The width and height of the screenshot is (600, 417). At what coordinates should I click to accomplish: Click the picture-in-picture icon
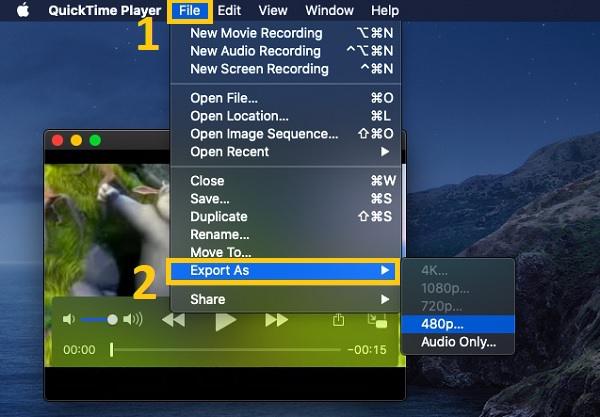(x=377, y=321)
